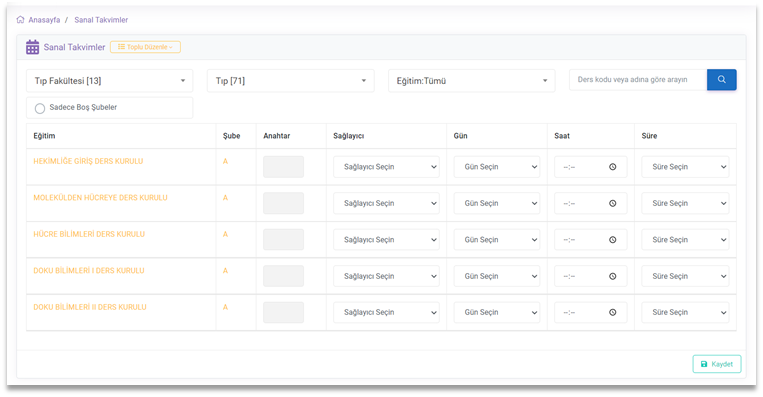The height and width of the screenshot is (397, 763).
Task: Click Anahtar field in DOKU BİLİMLERİ I row
Action: 283,276
